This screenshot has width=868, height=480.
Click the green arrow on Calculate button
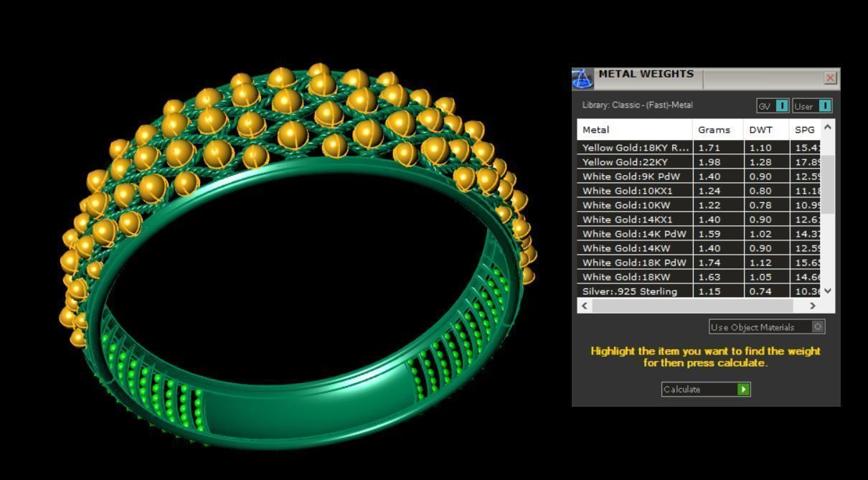[743, 390]
